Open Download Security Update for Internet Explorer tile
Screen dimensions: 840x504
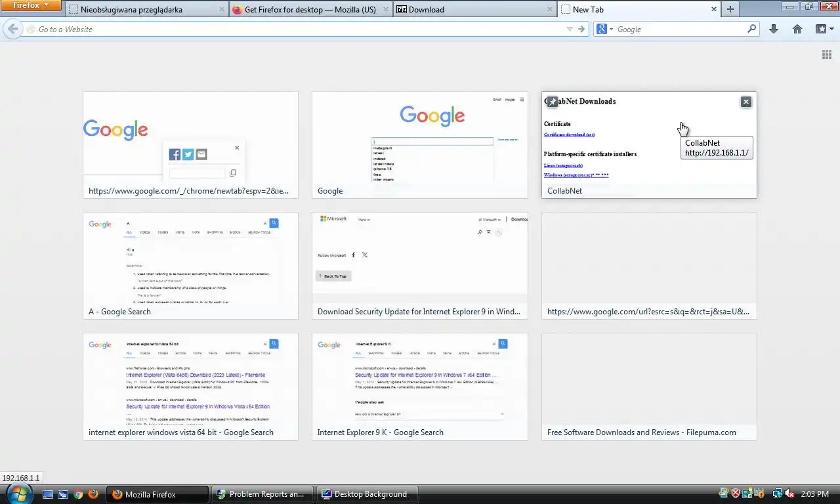[419, 266]
